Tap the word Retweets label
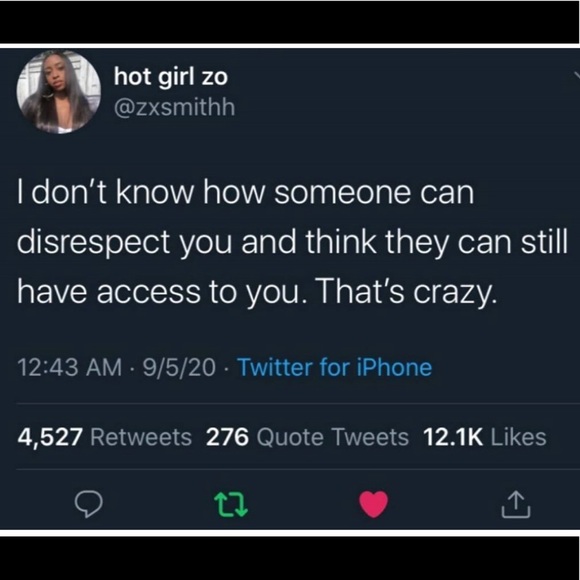Viewport: 580px width, 580px height. (141, 437)
